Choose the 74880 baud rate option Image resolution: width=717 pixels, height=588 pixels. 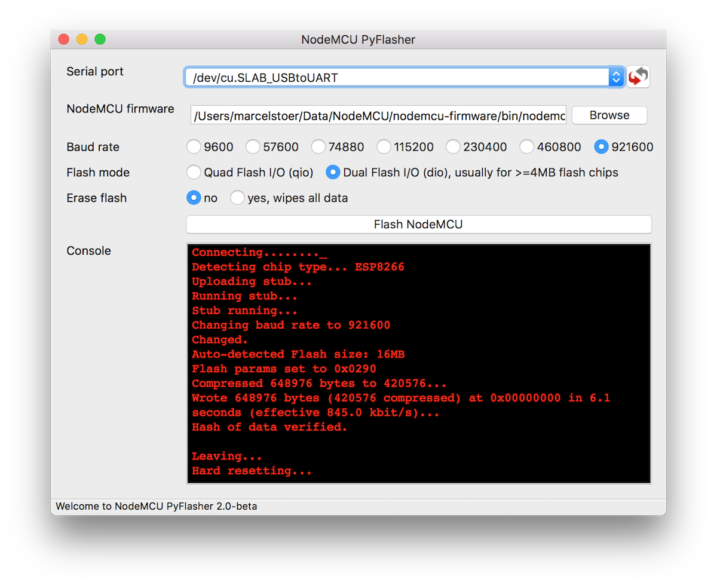tap(318, 147)
